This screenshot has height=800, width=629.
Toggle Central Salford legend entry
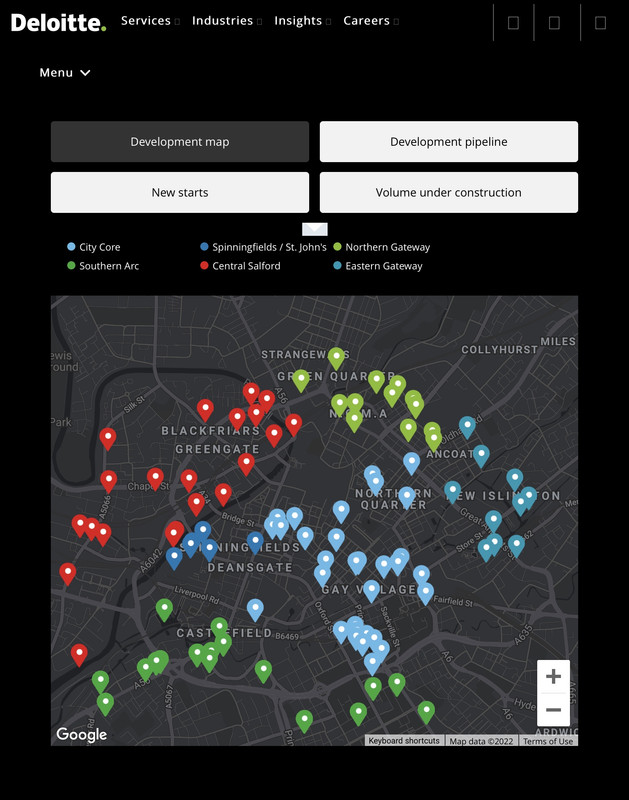[x=240, y=266]
